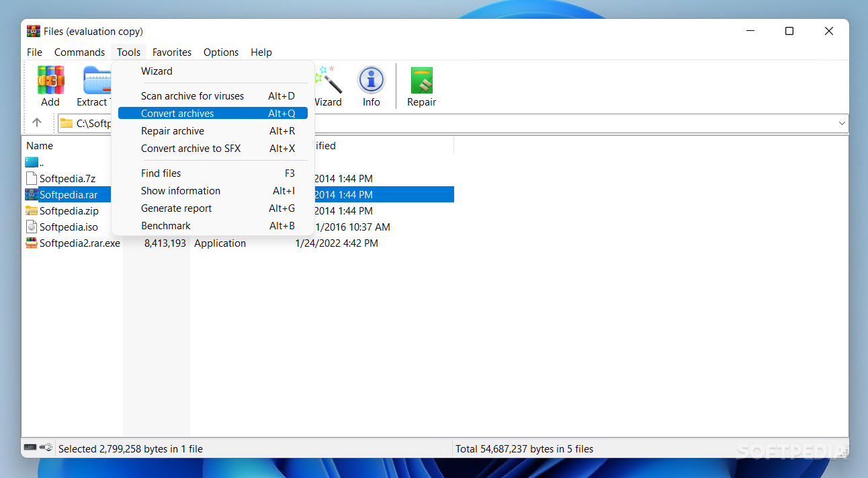Click the 8,413,193 size value
Viewport: 868px width, 478px height.
(x=165, y=243)
